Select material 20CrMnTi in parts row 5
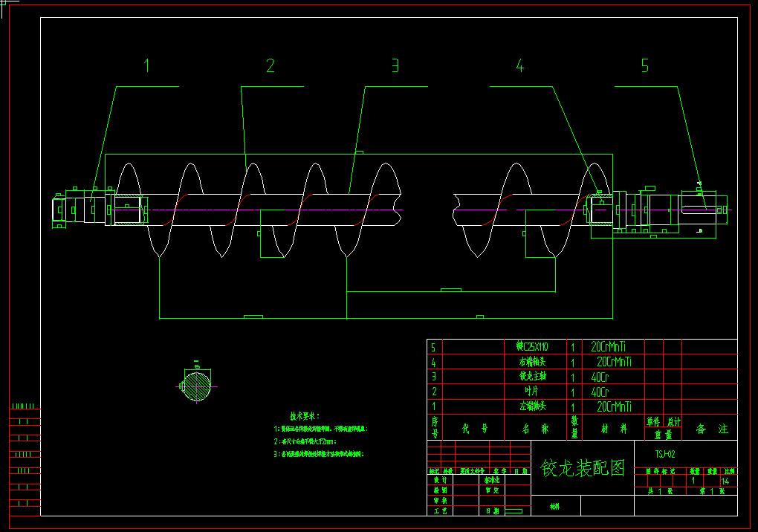This screenshot has width=758, height=532. (608, 346)
